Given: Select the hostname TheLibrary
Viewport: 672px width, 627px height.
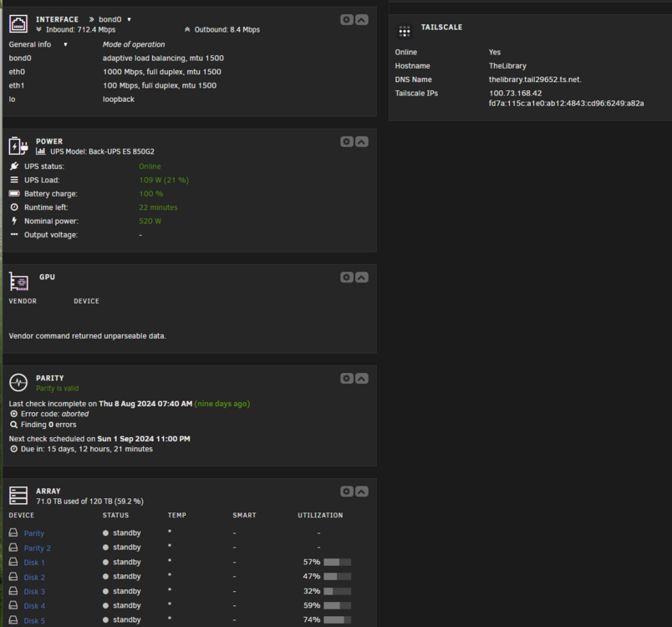Looking at the screenshot, I should coord(507,65).
